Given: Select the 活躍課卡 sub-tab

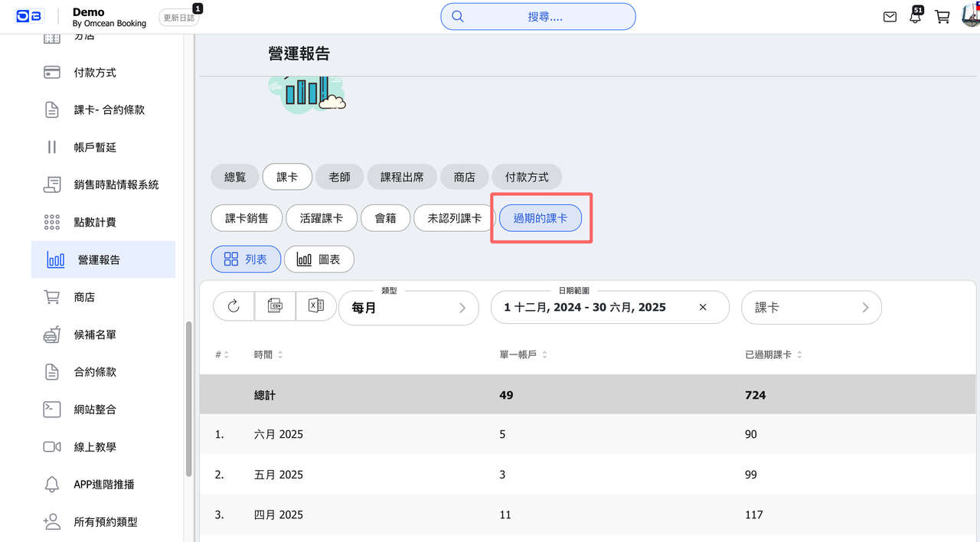Looking at the screenshot, I should point(322,218).
